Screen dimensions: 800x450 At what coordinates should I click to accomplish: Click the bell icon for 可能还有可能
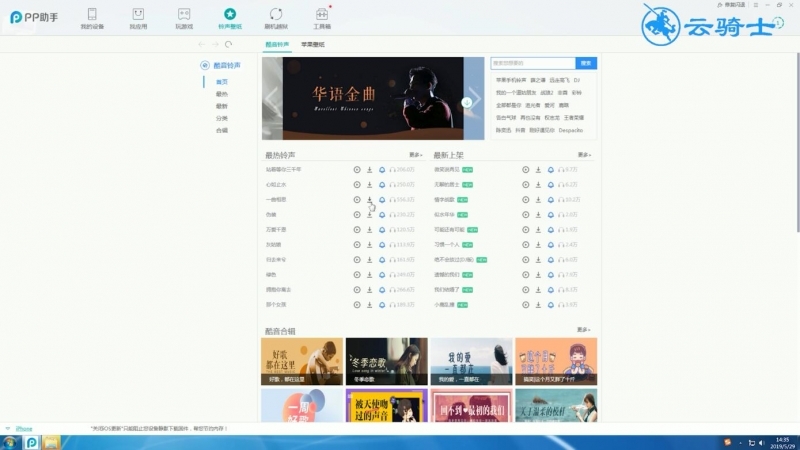point(551,230)
